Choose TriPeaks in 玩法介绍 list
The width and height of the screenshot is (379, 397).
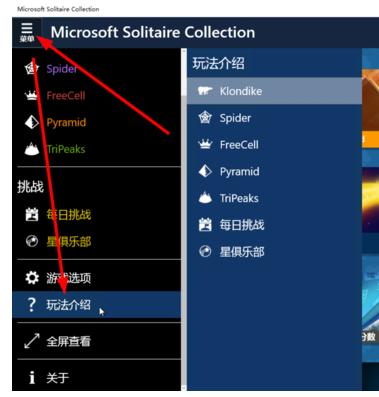pyautogui.click(x=274, y=198)
